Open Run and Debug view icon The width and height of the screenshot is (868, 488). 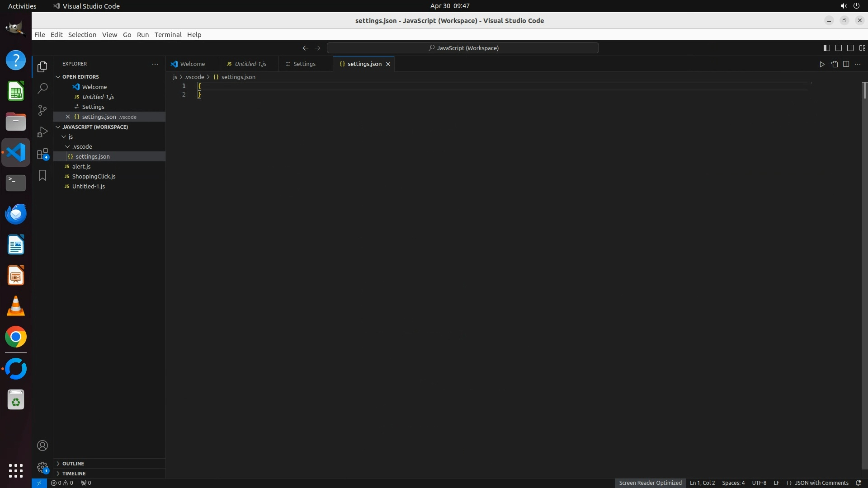pos(42,132)
